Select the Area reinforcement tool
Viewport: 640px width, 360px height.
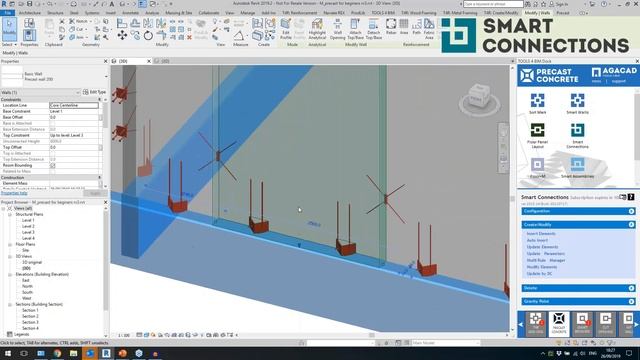coord(404,27)
